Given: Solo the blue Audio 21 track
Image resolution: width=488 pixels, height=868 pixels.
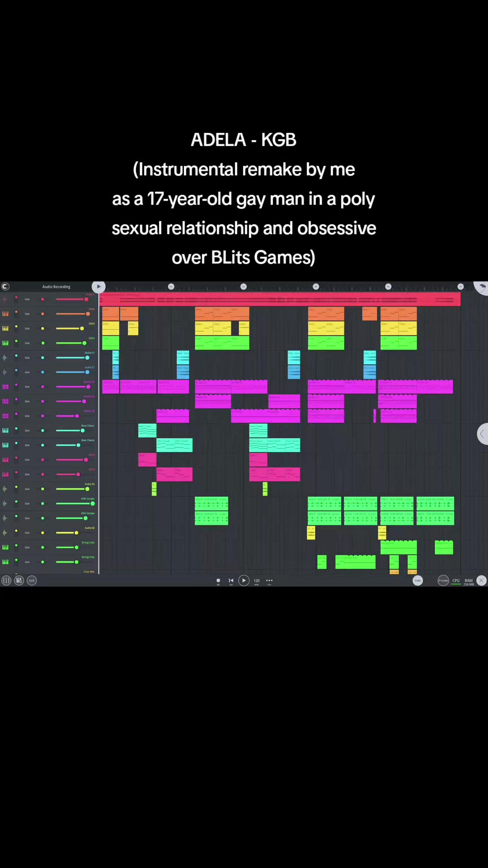Looking at the screenshot, I should (x=27, y=372).
